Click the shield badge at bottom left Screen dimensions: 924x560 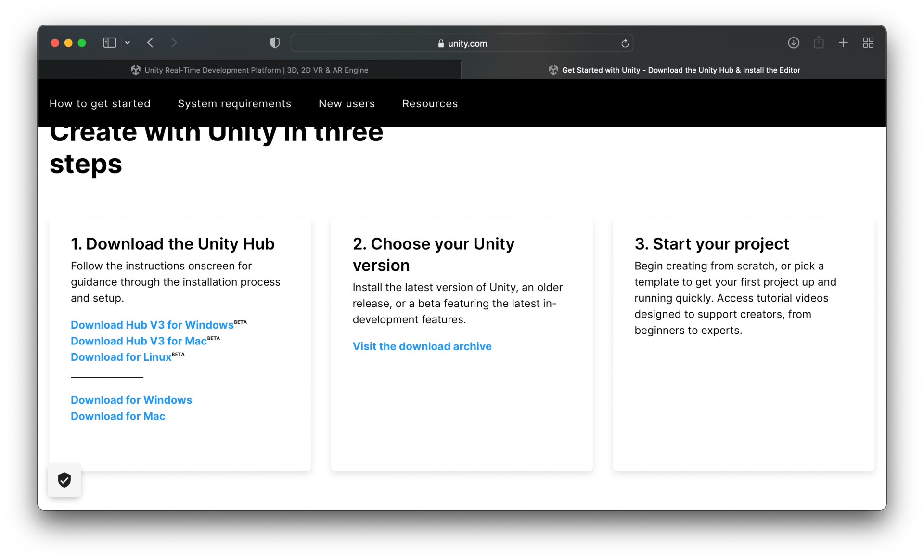point(64,480)
